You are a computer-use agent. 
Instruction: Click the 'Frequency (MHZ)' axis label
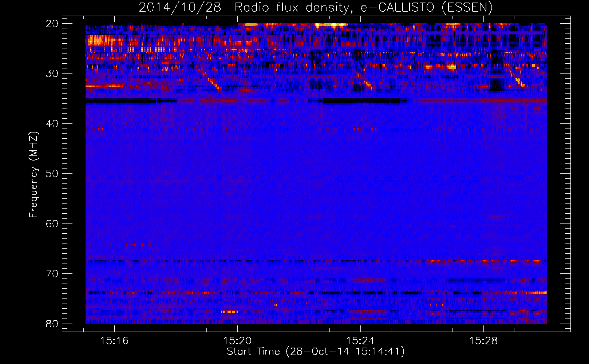[33, 174]
